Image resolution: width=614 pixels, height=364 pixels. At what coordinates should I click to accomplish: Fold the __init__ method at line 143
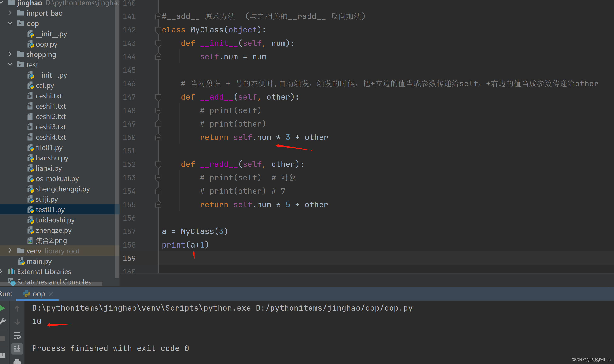[158, 43]
